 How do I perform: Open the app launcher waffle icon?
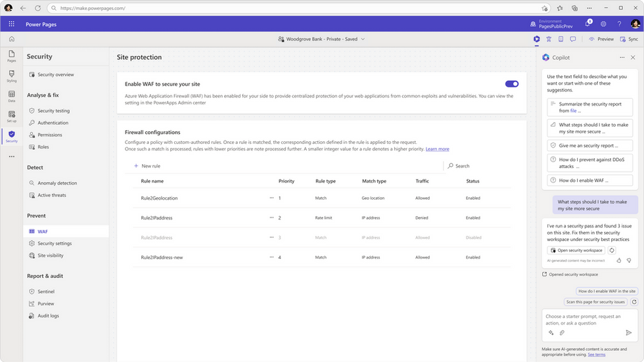click(x=11, y=24)
